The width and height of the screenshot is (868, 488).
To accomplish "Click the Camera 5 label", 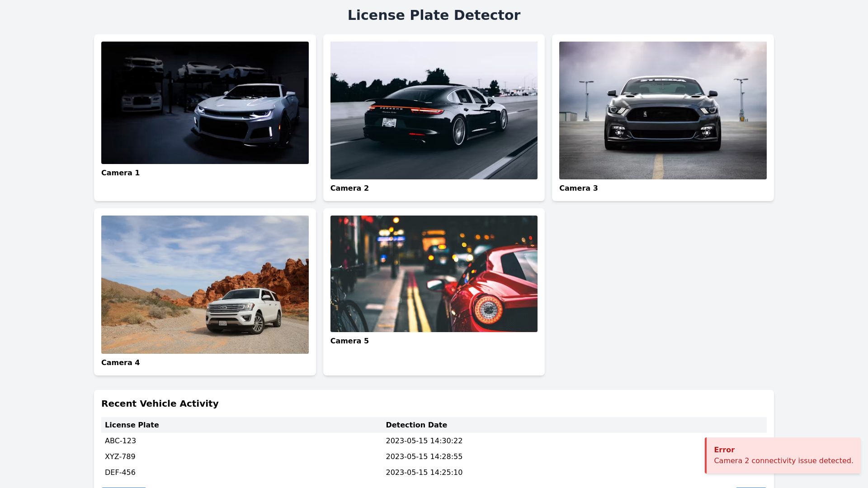I will [x=349, y=341].
